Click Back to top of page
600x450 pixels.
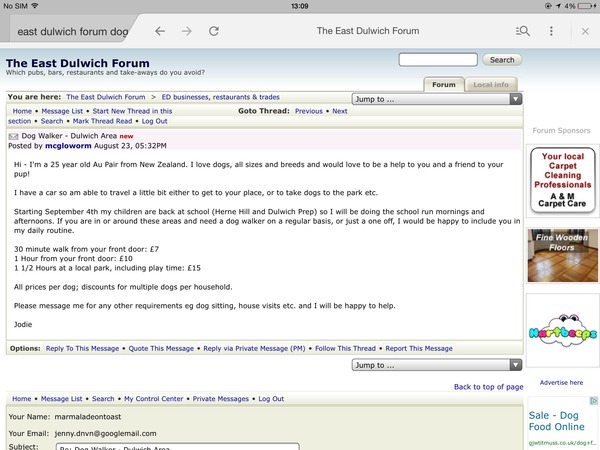(x=489, y=387)
